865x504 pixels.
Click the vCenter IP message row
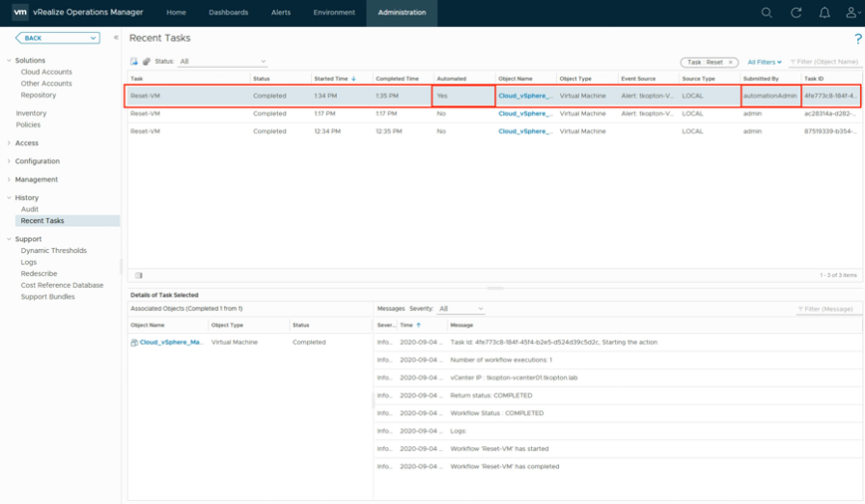click(x=618, y=378)
